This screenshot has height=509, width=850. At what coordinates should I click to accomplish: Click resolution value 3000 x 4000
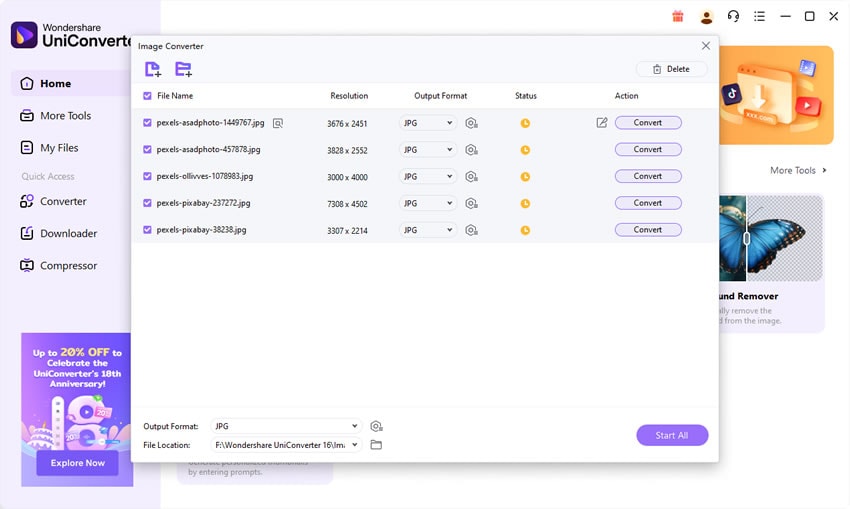[x=347, y=177]
